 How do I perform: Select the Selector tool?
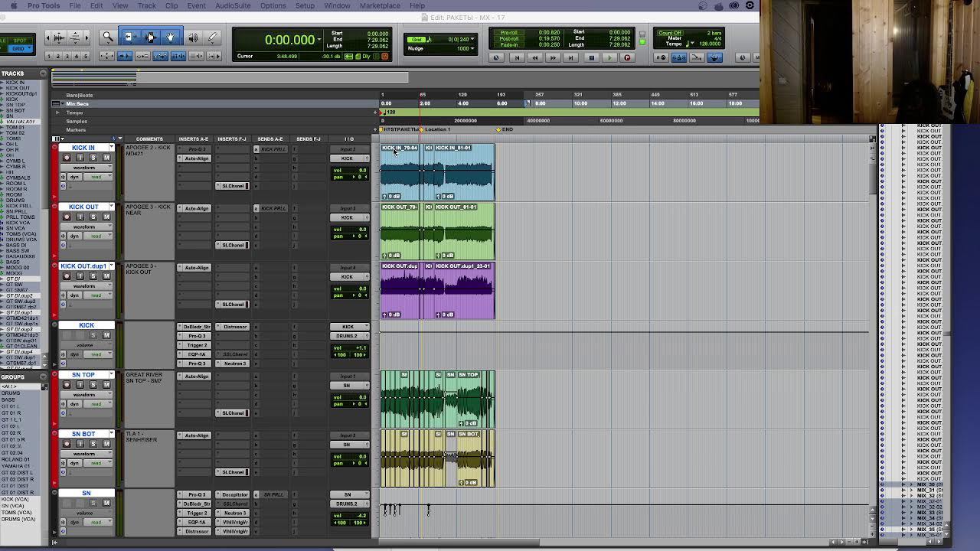click(x=150, y=37)
